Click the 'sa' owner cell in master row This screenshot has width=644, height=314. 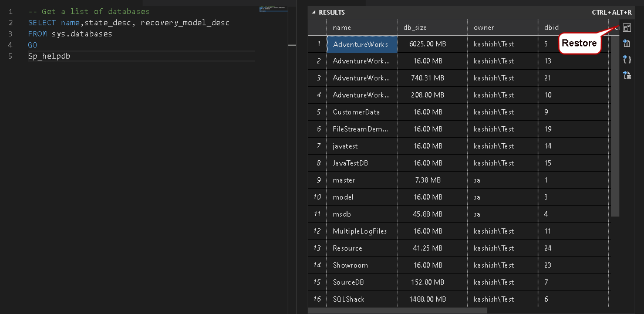pyautogui.click(x=503, y=180)
